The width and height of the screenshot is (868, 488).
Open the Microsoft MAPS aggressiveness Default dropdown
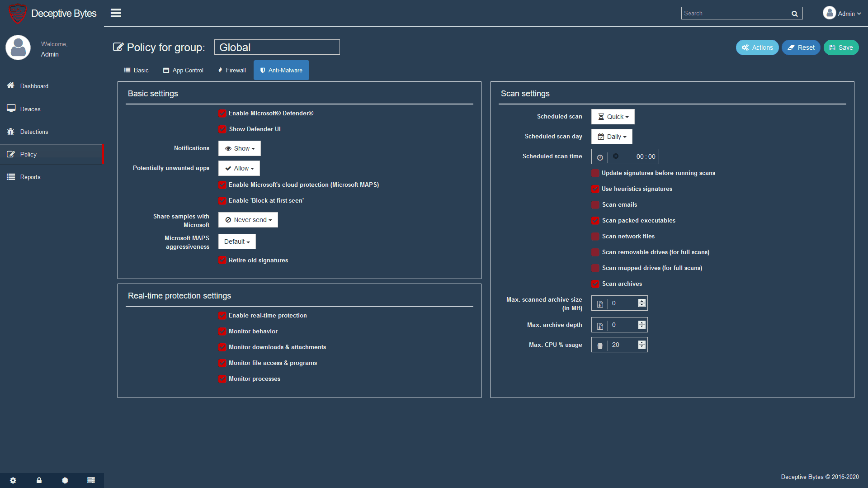pyautogui.click(x=236, y=242)
